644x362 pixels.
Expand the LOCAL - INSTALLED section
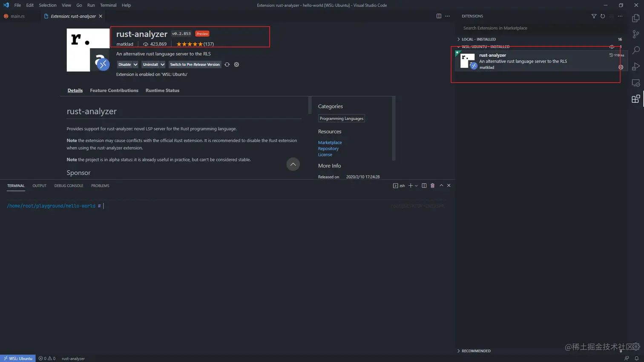458,39
